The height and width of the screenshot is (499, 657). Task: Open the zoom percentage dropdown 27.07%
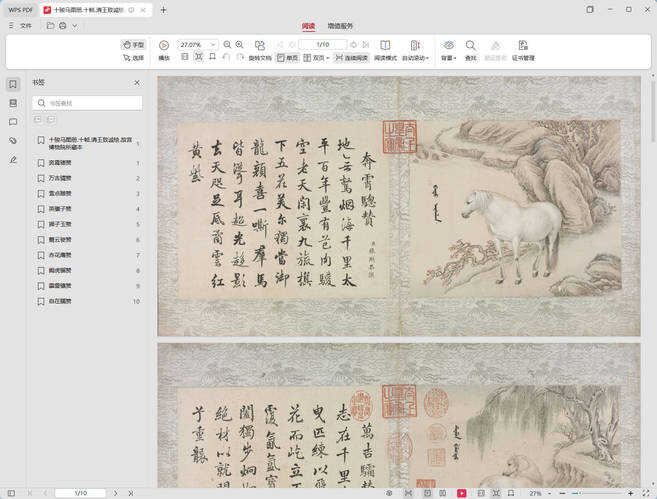click(198, 45)
